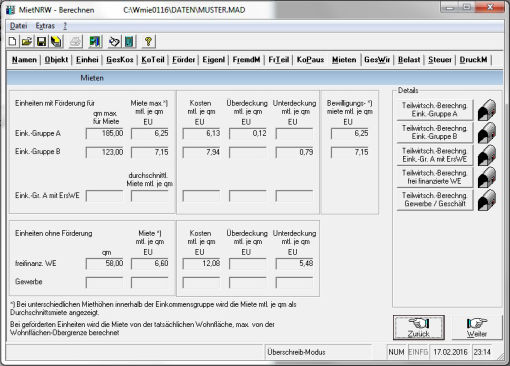Click freifinanz. WE Kosten field 12,08
510x366 pixels.
coord(202,264)
